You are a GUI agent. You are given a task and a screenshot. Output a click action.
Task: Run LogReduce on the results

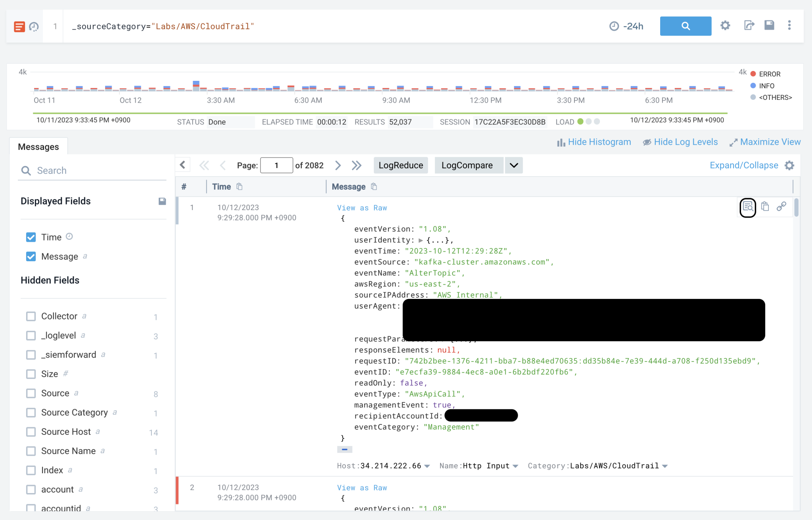pos(400,165)
